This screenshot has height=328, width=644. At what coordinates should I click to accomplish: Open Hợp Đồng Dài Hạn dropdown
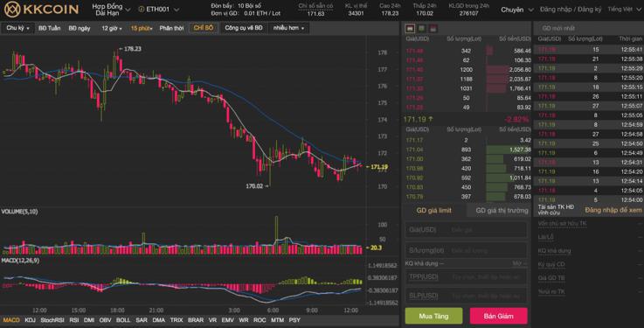pos(111,10)
